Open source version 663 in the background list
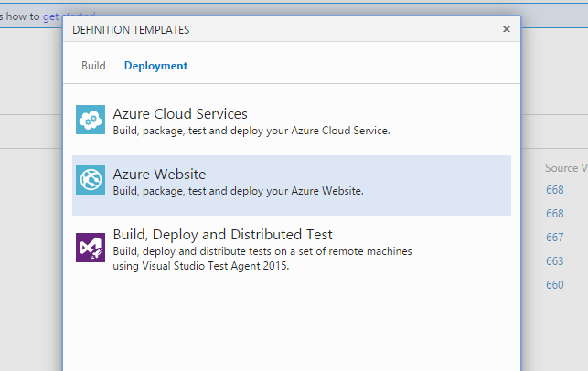The image size is (588, 371). tap(555, 260)
